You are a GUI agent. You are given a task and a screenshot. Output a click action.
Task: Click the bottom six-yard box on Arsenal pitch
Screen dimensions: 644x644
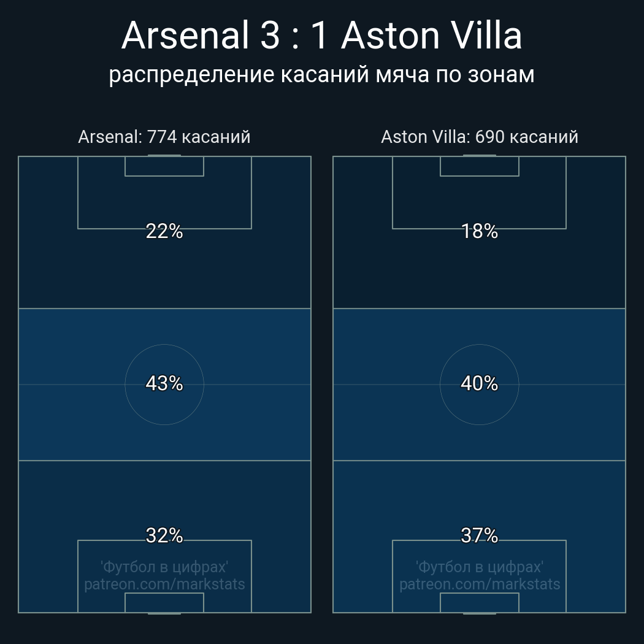[x=164, y=603]
